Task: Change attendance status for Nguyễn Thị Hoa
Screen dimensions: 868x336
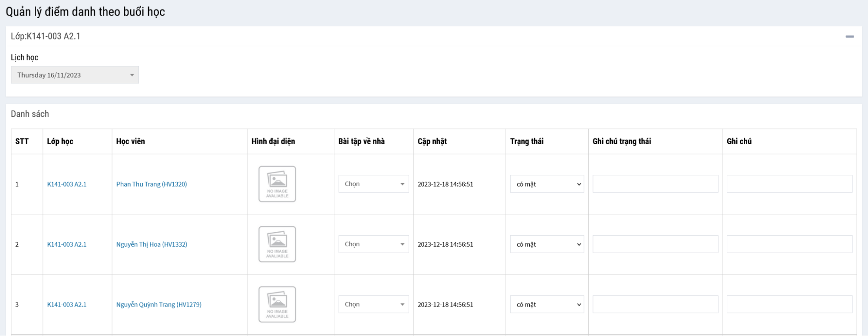Action: [547, 244]
